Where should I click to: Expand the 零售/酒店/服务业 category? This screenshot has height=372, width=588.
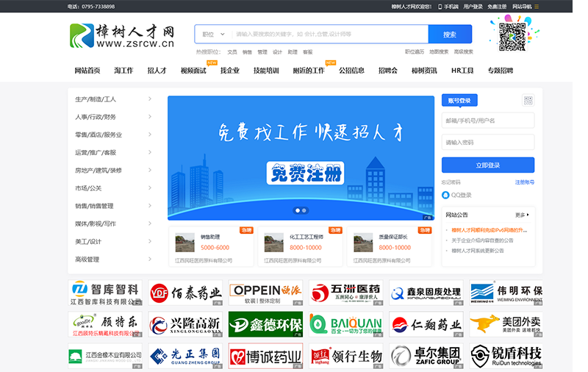click(113, 135)
